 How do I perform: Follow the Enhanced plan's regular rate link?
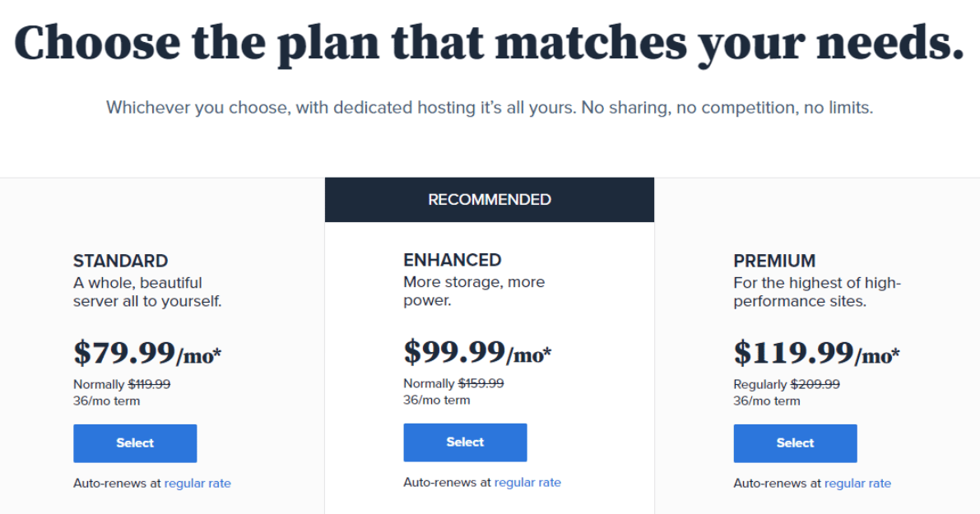pos(527,483)
